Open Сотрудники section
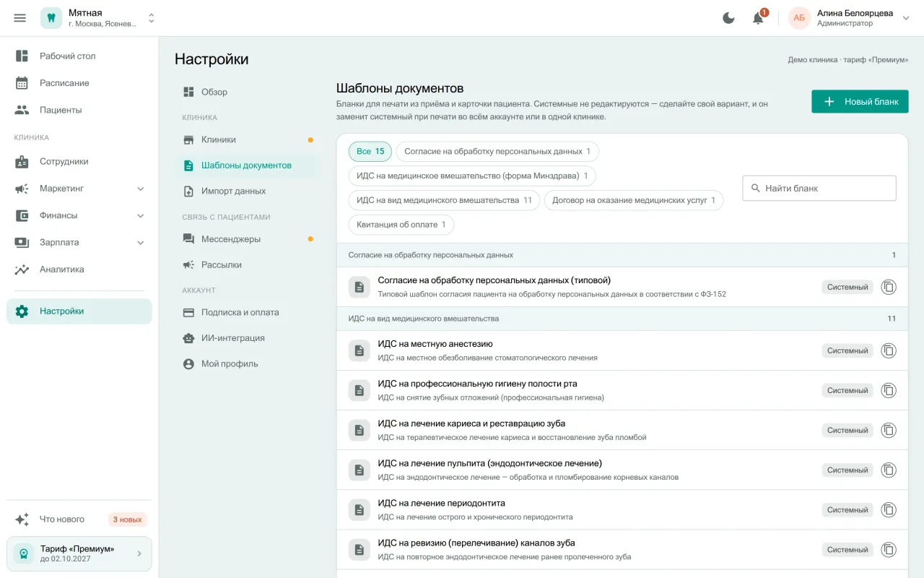924x578 pixels. pos(79,162)
